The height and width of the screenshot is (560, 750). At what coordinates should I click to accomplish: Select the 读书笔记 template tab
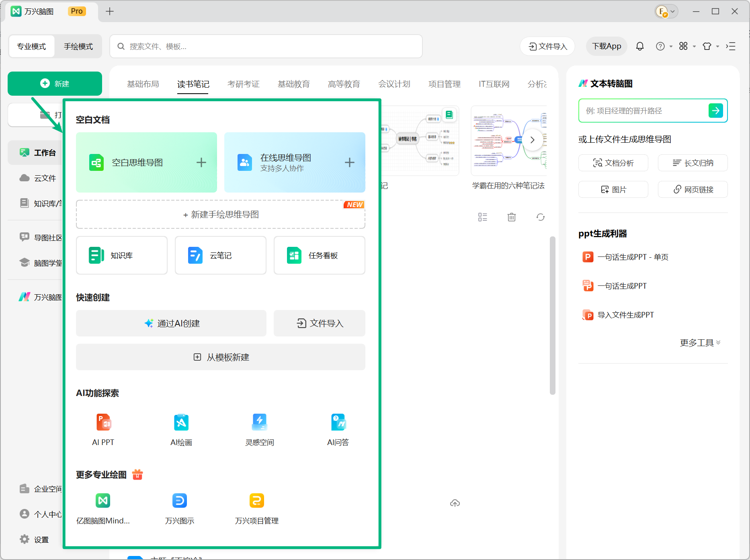click(193, 84)
